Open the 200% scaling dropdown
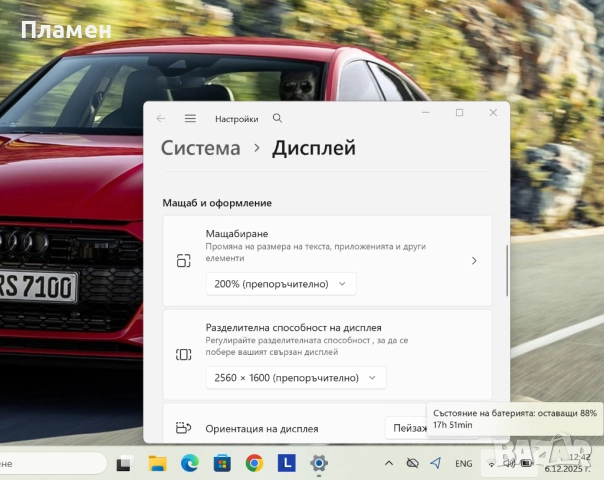The width and height of the screenshot is (604, 480). (280, 284)
